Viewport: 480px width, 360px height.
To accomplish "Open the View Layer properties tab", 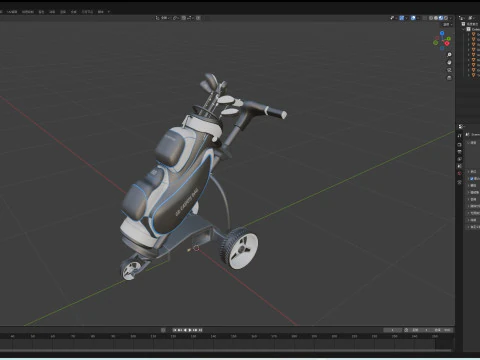I will [459, 159].
